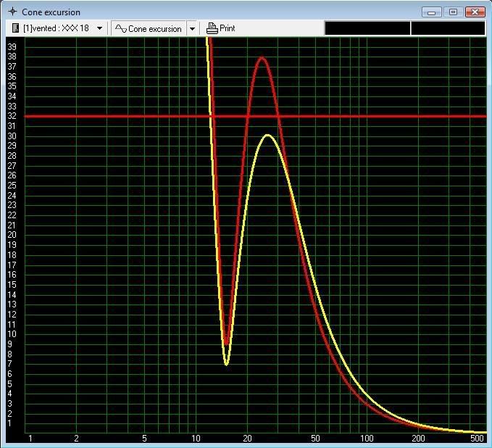Click the right black readout field
Image resolution: width=492 pixels, height=448 pixels.
(448, 28)
